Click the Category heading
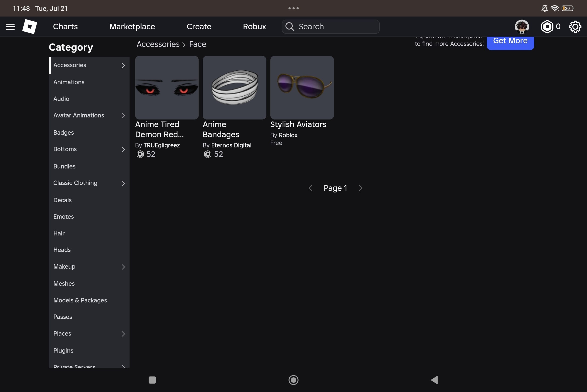The image size is (587, 392). (x=71, y=47)
